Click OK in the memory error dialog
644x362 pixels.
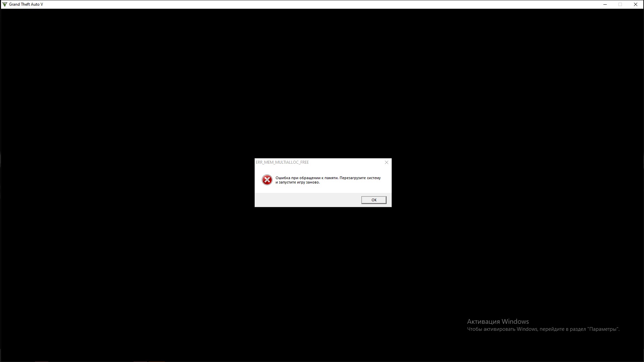(374, 200)
